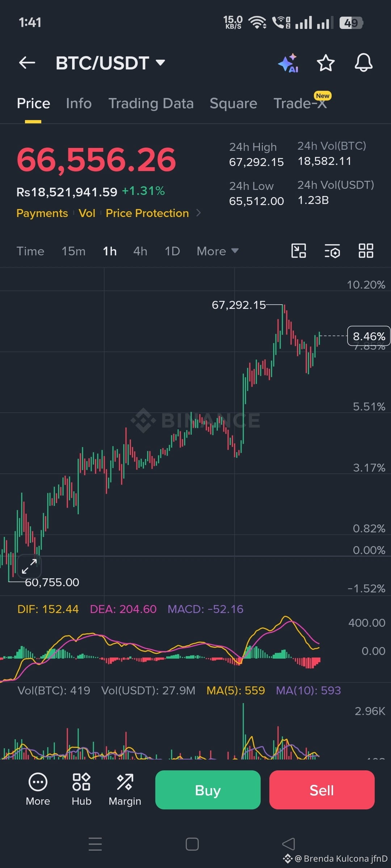Tap Android back triangle button
This screenshot has width=391, height=868.
tap(289, 844)
